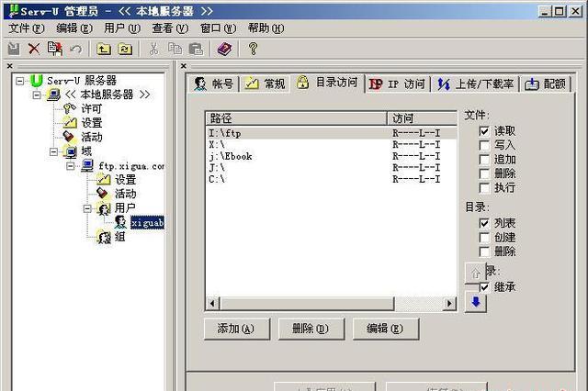Viewport: 588px width, 391px height.
Task: Select the 许可 license item in the tree
Action: pyautogui.click(x=91, y=108)
